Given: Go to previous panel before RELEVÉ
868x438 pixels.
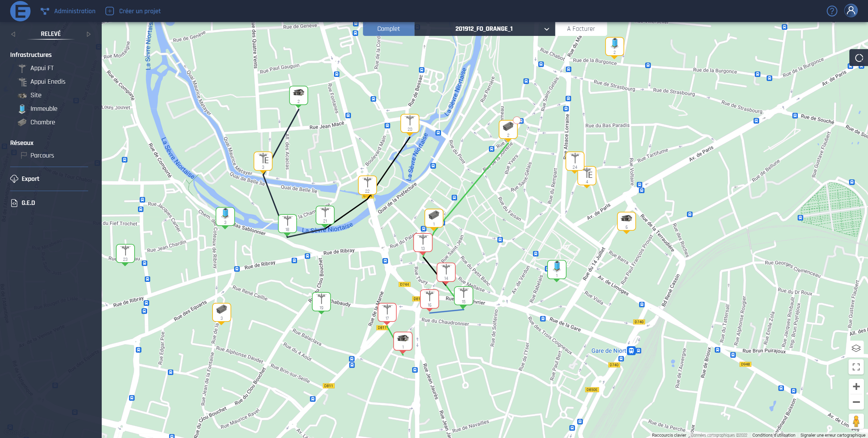Looking at the screenshot, I should 13,34.
